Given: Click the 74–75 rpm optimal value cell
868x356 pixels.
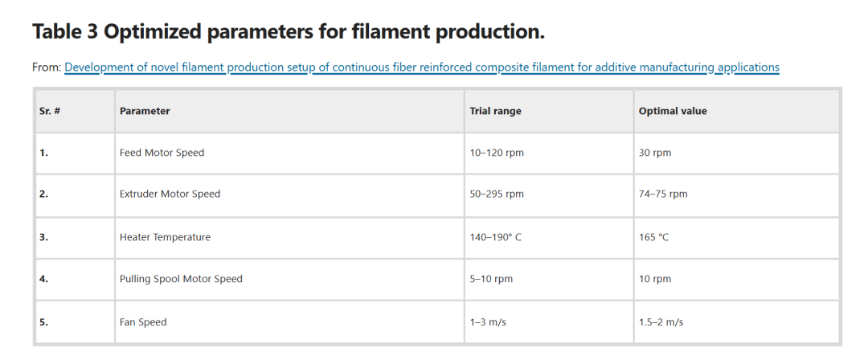Looking at the screenshot, I should pos(662,194).
